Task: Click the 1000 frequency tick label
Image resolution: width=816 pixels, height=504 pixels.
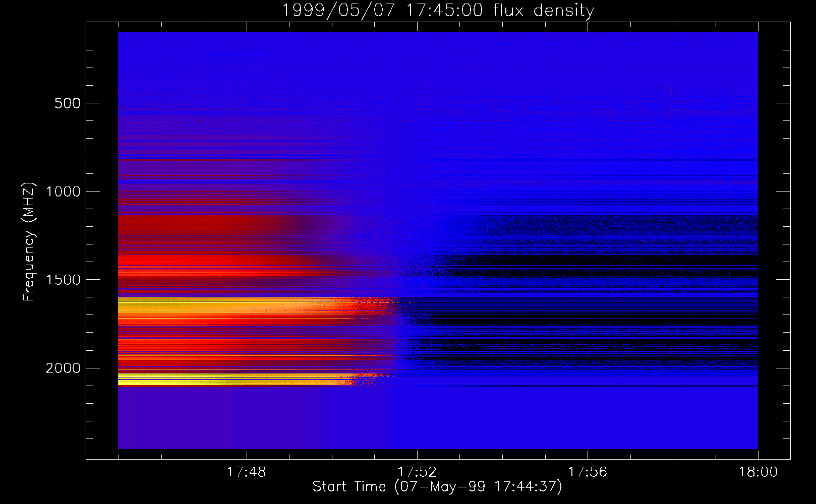Action: pyautogui.click(x=63, y=192)
